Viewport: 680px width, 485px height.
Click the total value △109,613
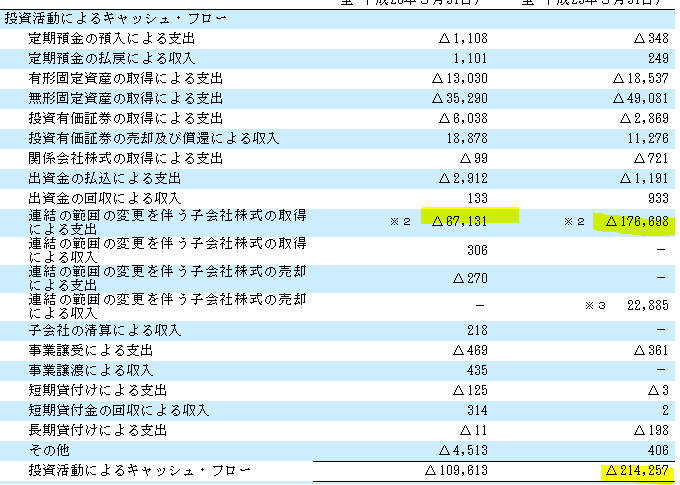click(456, 470)
